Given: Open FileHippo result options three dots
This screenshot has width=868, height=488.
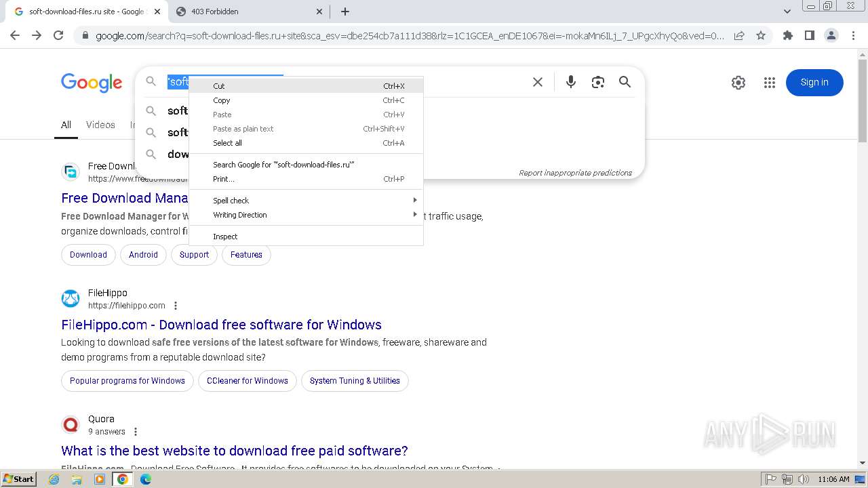Looking at the screenshot, I should click(176, 306).
